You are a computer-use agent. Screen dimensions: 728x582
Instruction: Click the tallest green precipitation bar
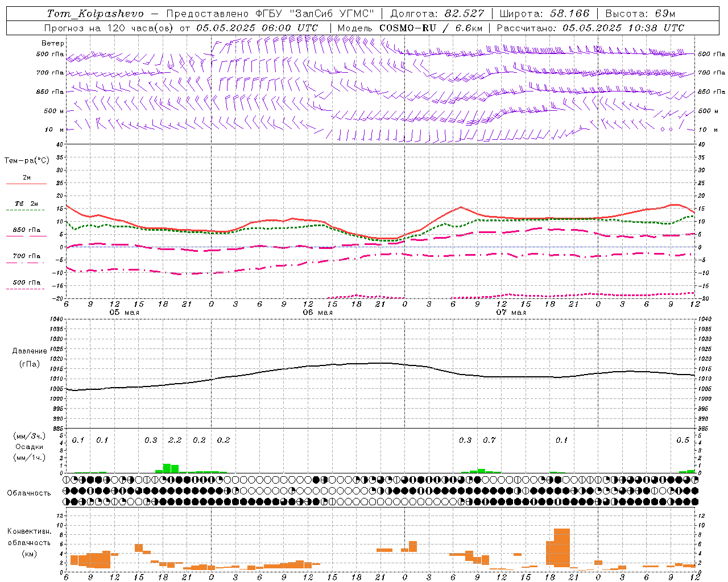coord(167,468)
